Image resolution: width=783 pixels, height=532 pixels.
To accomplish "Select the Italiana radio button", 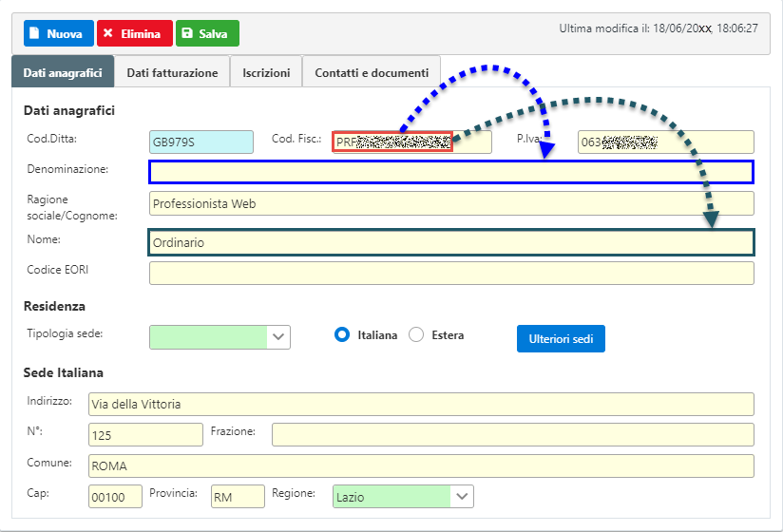I will pos(342,335).
